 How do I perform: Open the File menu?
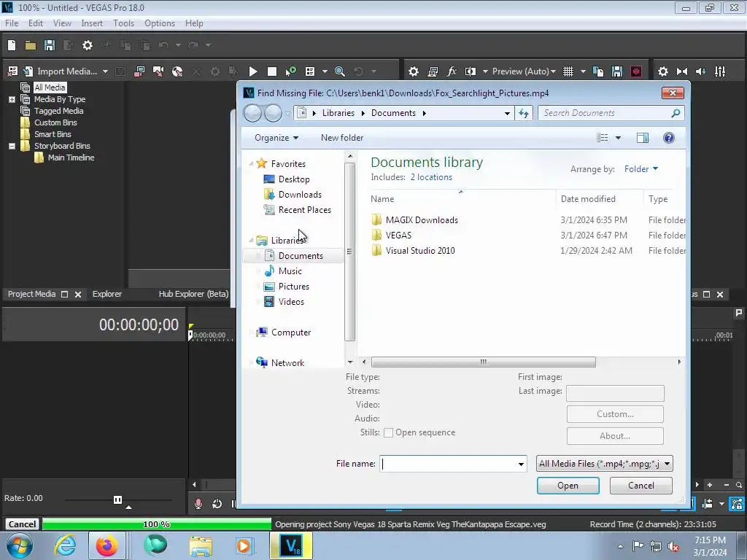point(12,23)
